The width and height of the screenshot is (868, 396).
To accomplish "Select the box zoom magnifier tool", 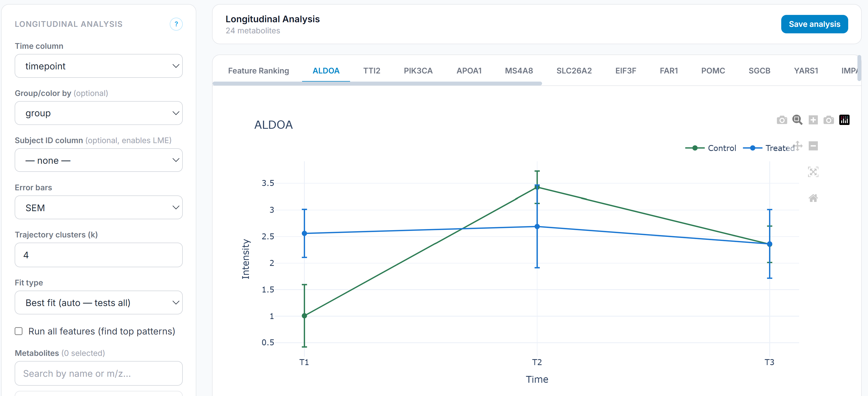I will (x=797, y=120).
